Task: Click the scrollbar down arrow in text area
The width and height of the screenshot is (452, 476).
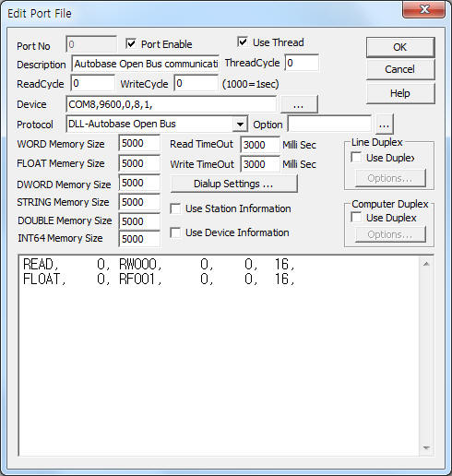Action: [x=426, y=448]
